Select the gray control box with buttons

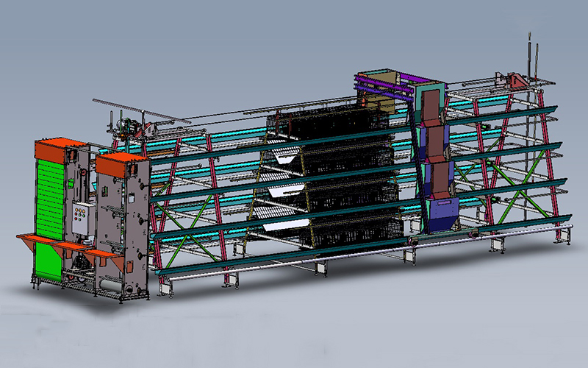pos(79,217)
